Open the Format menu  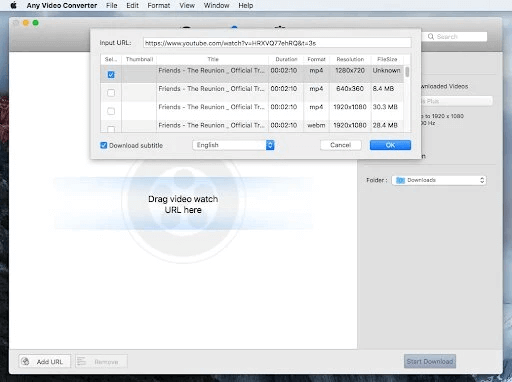(159, 6)
